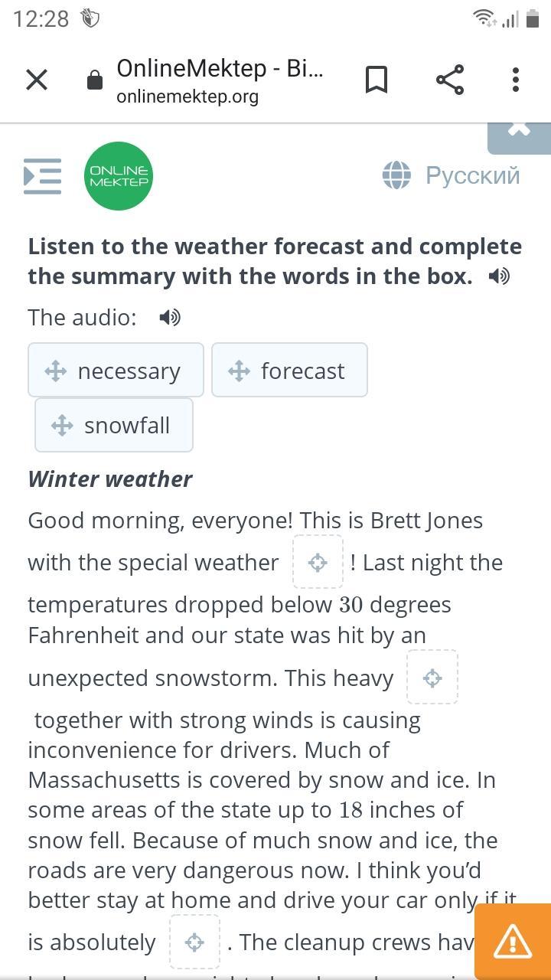Switch language to Русский

tap(472, 175)
